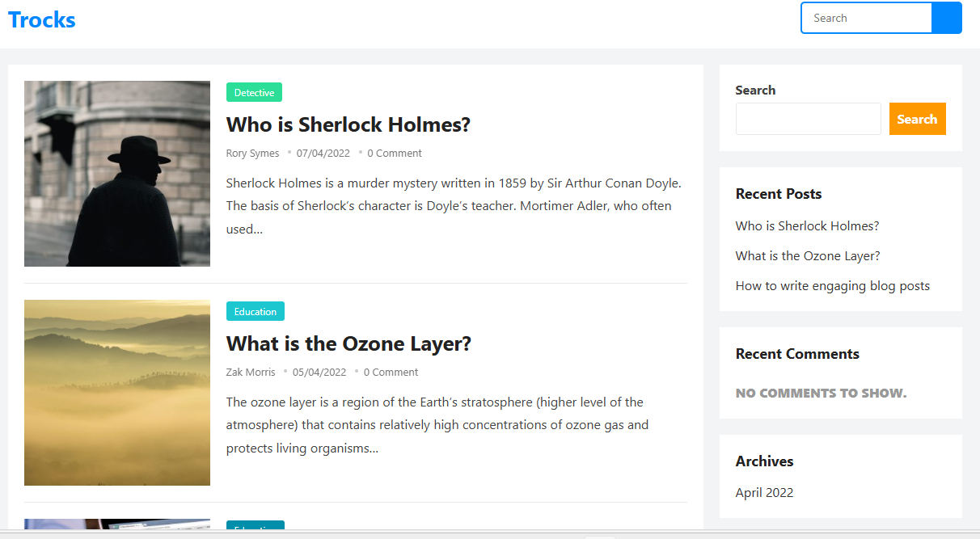980x539 pixels.
Task: Browse the April 2022 archive
Action: point(764,493)
